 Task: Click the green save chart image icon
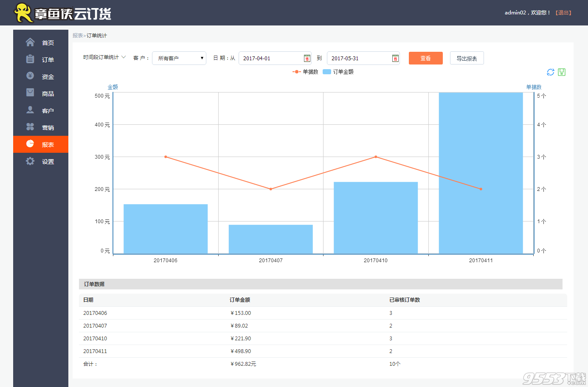click(562, 72)
